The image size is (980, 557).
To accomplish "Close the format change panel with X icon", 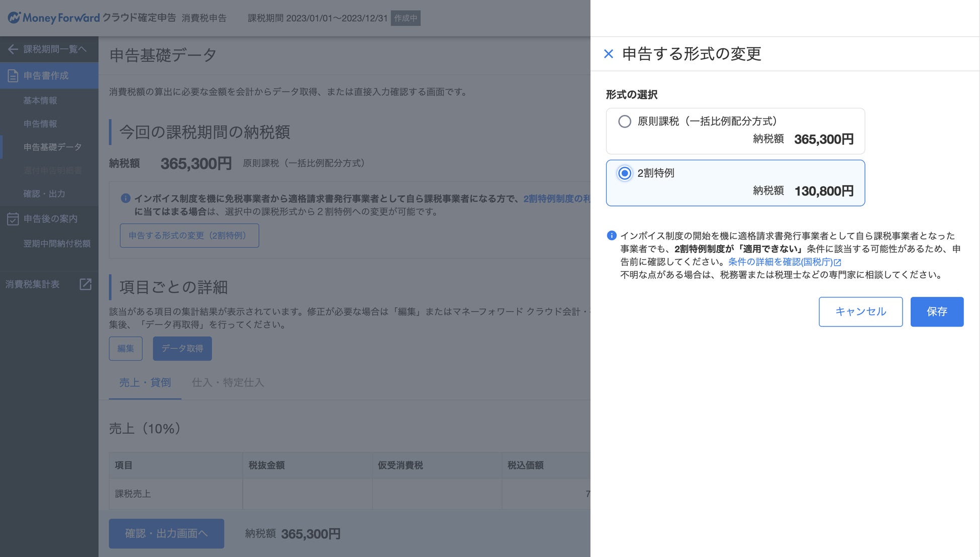I will coord(608,54).
